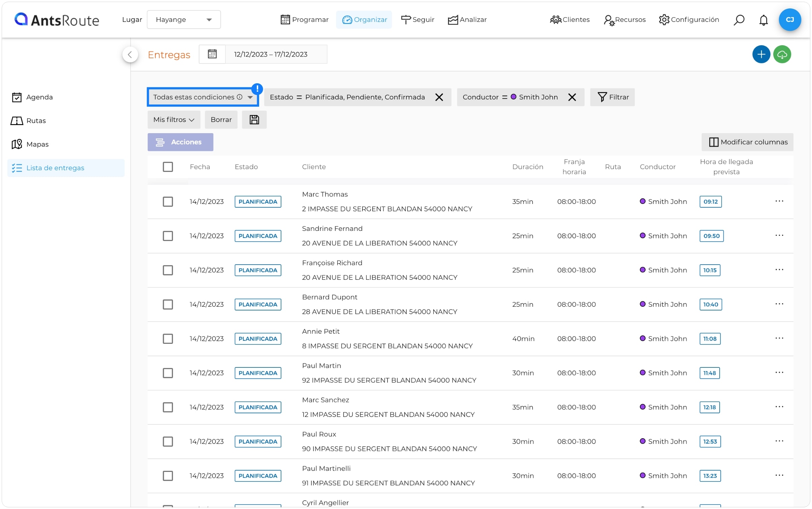Viewport: 812px width, 509px height.
Task: Open more options for Sandrine Fernand row
Action: (x=779, y=236)
